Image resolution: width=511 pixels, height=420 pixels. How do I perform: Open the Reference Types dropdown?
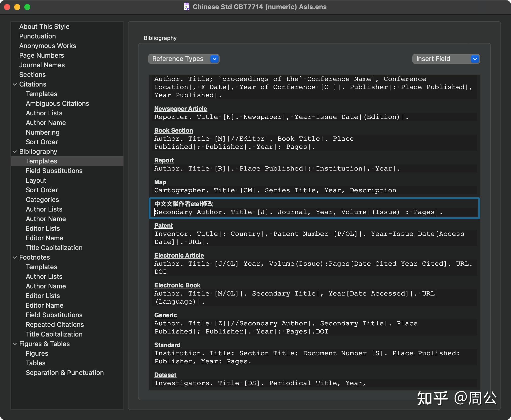point(183,59)
